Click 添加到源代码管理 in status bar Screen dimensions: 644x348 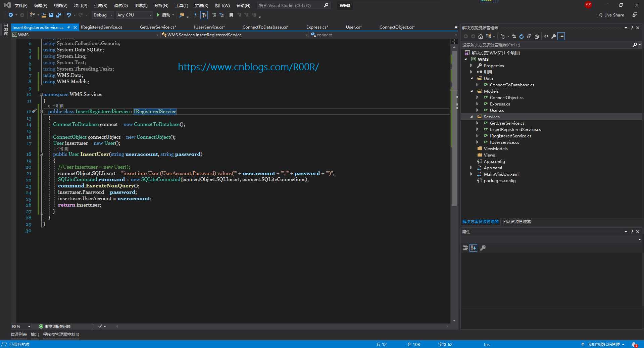pyautogui.click(x=603, y=345)
